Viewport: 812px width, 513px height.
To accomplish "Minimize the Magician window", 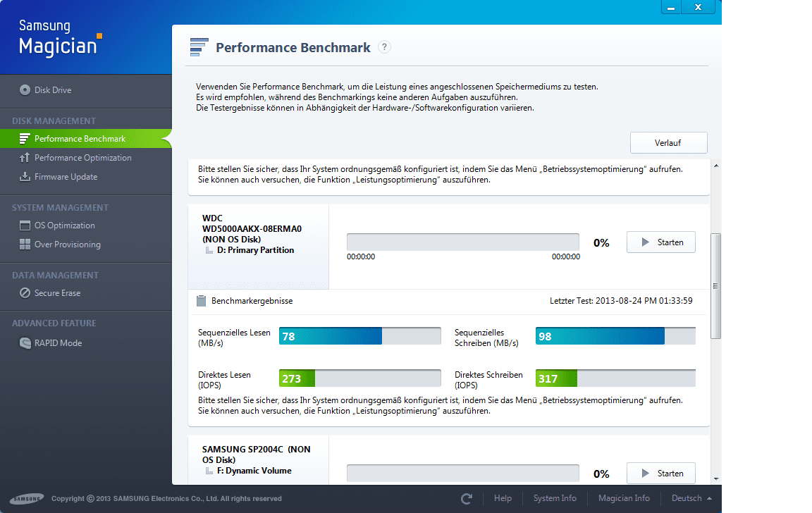I will 671,7.
